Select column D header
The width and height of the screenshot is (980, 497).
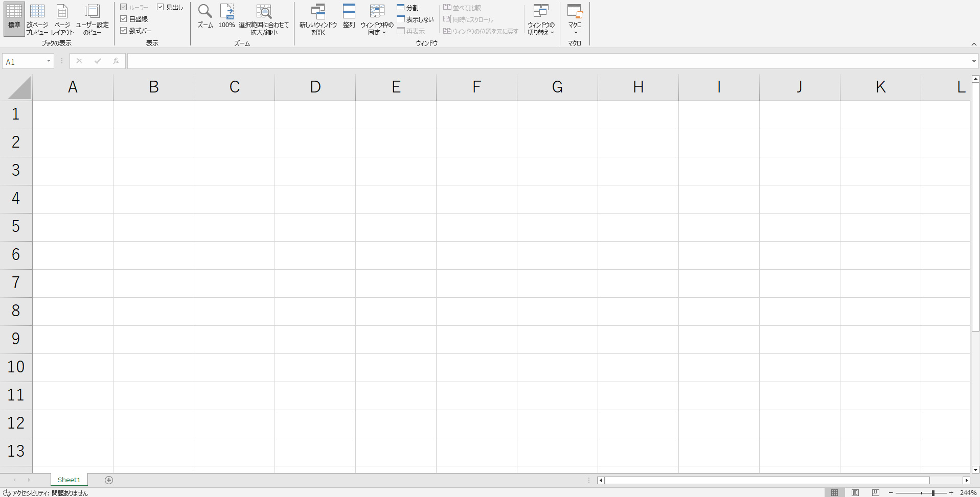pos(315,87)
